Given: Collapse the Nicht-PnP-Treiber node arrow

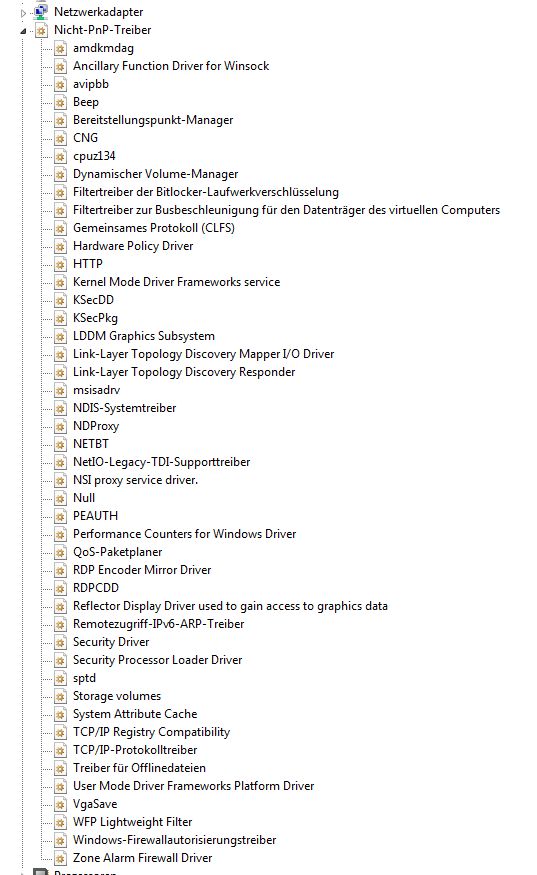Looking at the screenshot, I should click(x=23, y=31).
